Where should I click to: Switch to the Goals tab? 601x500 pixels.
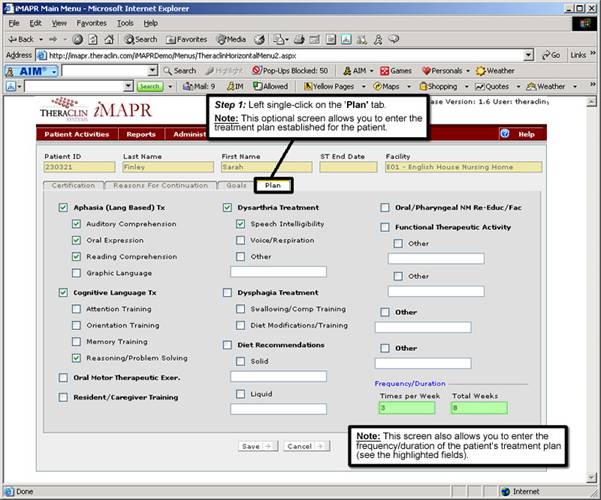tap(236, 185)
